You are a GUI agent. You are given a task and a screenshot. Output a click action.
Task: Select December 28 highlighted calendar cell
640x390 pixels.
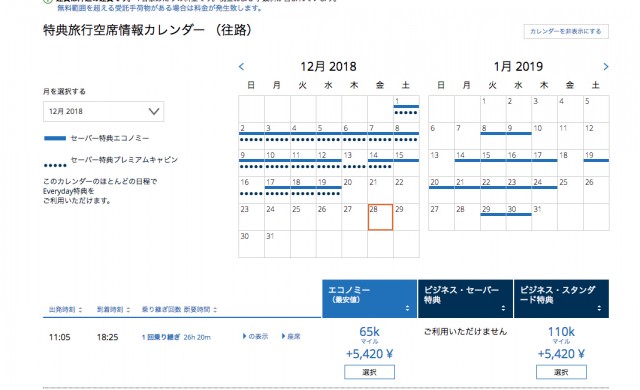(380, 217)
